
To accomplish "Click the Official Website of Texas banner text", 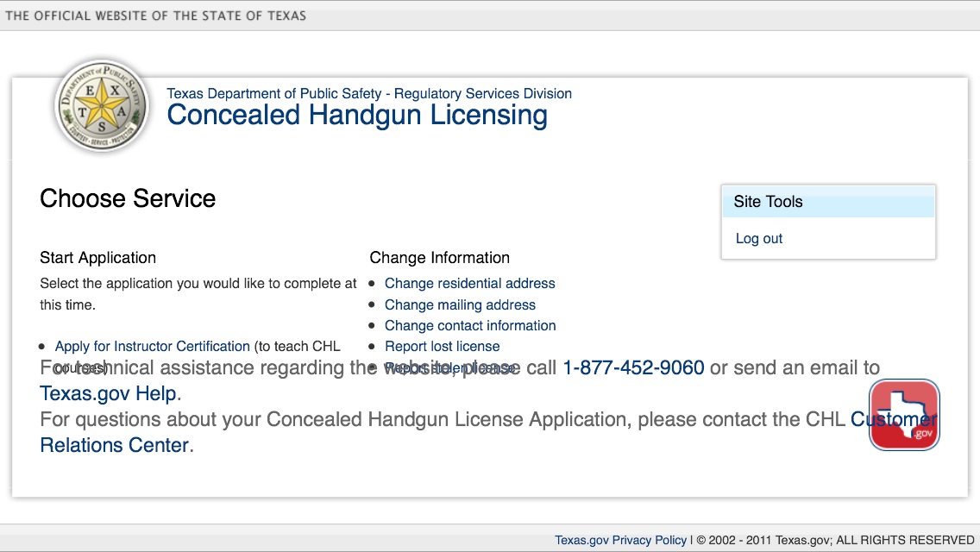I will click(x=155, y=16).
